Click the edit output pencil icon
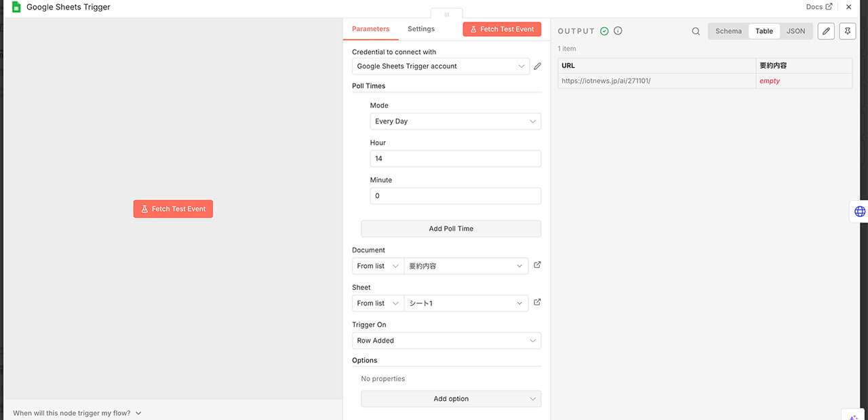 (825, 31)
